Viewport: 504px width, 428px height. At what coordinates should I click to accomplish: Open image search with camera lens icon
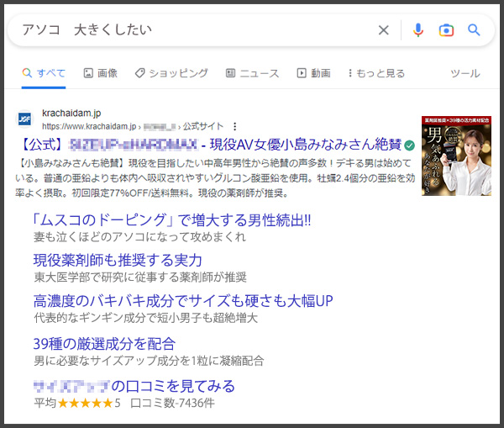(446, 30)
